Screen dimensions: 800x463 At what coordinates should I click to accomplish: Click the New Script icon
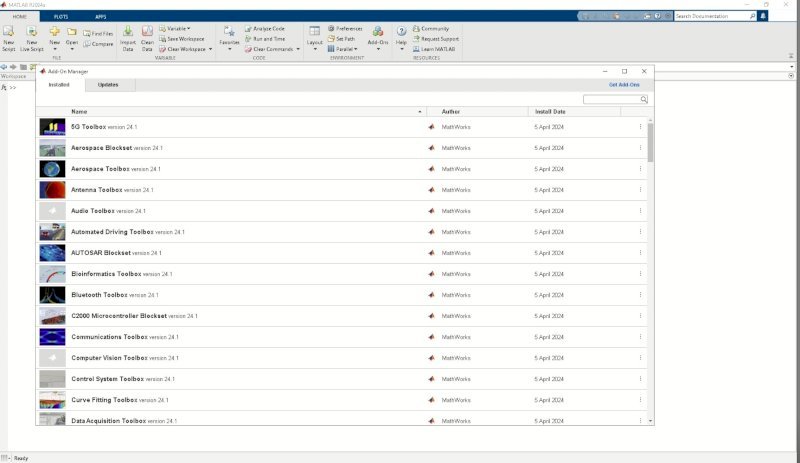click(9, 32)
